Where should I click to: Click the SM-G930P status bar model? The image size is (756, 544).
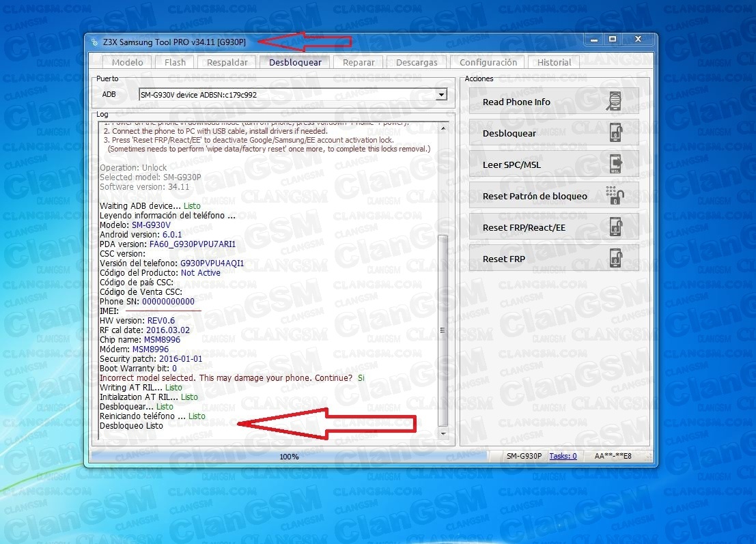tap(524, 456)
